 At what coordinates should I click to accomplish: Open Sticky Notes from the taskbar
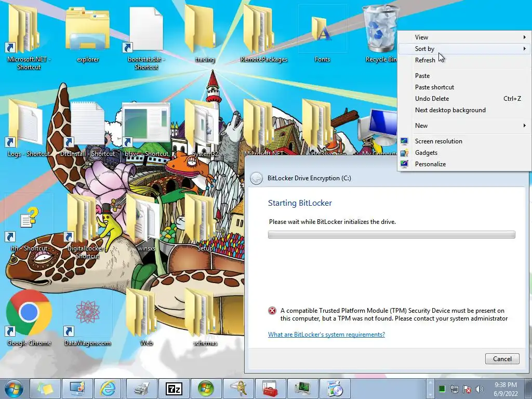[x=46, y=389]
